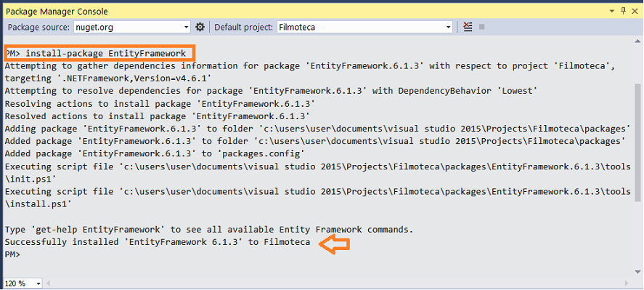Click inside the nuget.org package source field
This screenshot has width=644, height=290.
(128, 28)
